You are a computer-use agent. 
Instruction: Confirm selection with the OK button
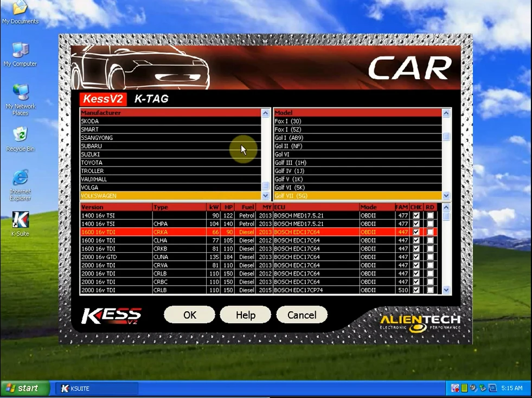coord(189,315)
